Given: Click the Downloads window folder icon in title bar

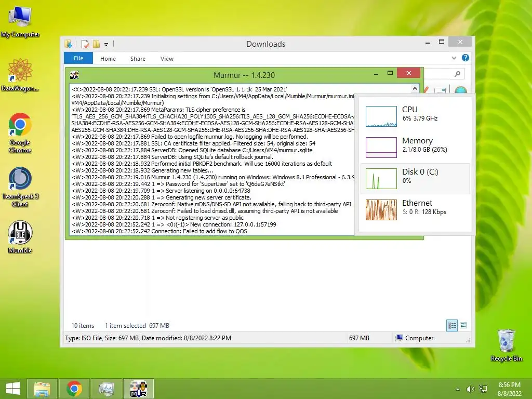Looking at the screenshot, I should click(69, 44).
